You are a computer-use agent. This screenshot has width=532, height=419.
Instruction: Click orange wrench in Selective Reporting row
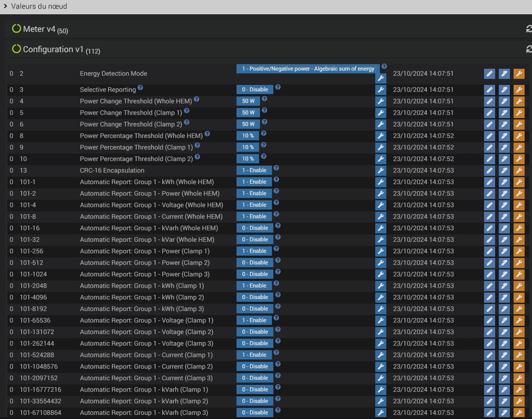tap(519, 90)
